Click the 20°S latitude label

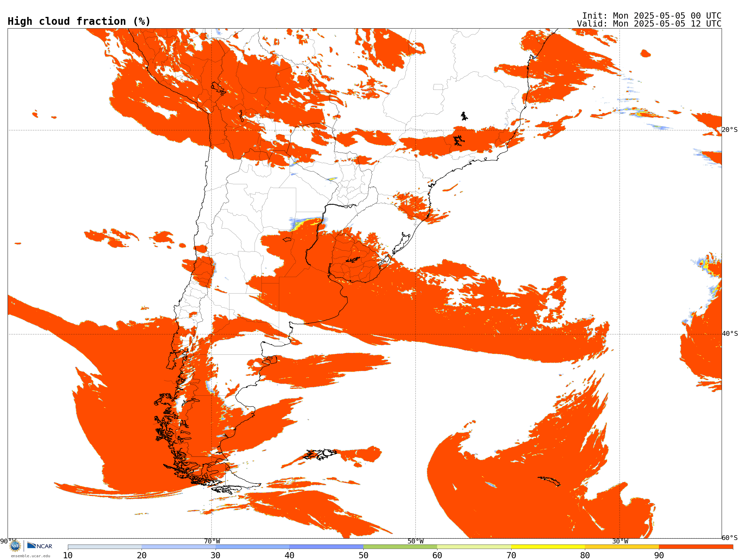click(730, 130)
